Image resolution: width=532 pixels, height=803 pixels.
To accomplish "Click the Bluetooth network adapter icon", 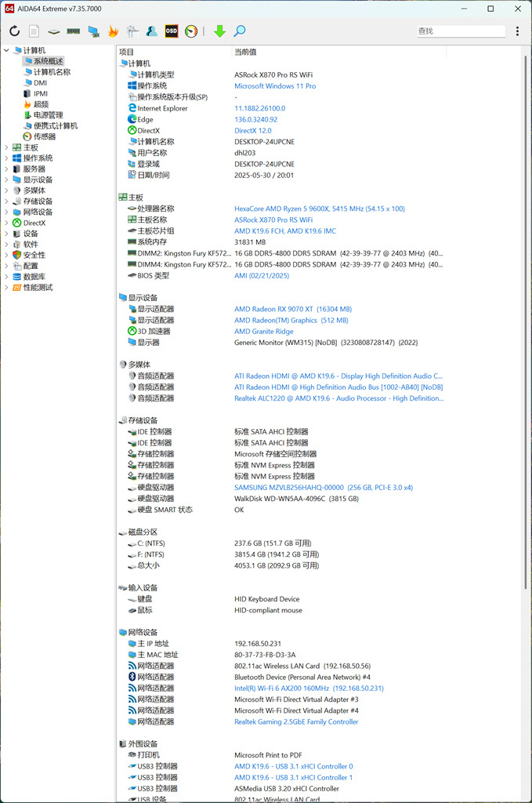I will [x=132, y=677].
